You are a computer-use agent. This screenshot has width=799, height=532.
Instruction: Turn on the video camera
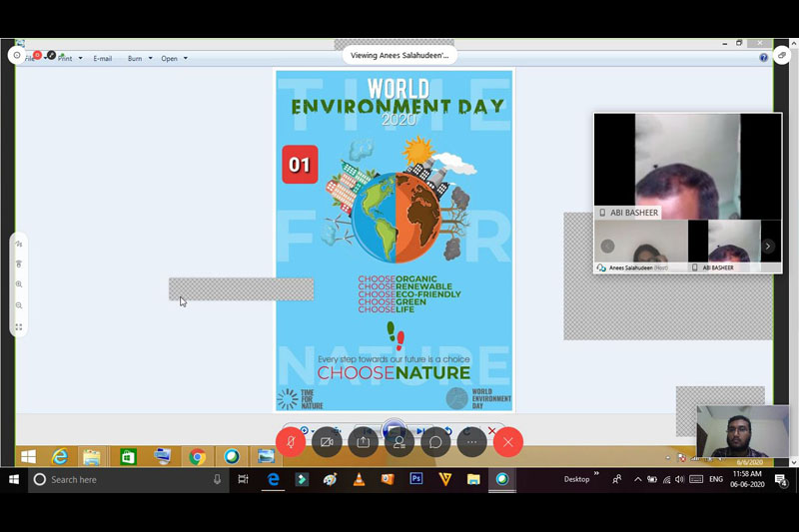[327, 442]
